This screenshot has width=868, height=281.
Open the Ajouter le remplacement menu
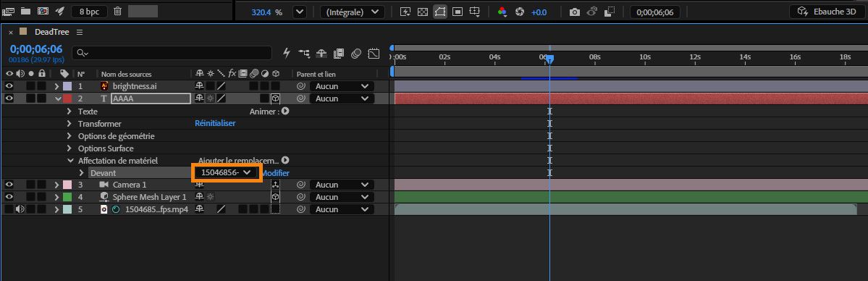(x=285, y=160)
